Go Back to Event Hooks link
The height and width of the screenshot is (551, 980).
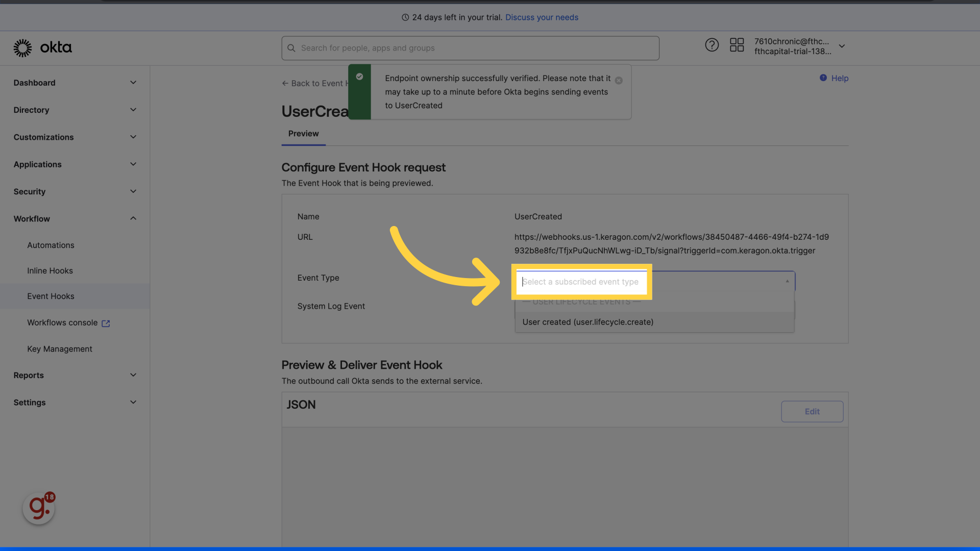(314, 83)
